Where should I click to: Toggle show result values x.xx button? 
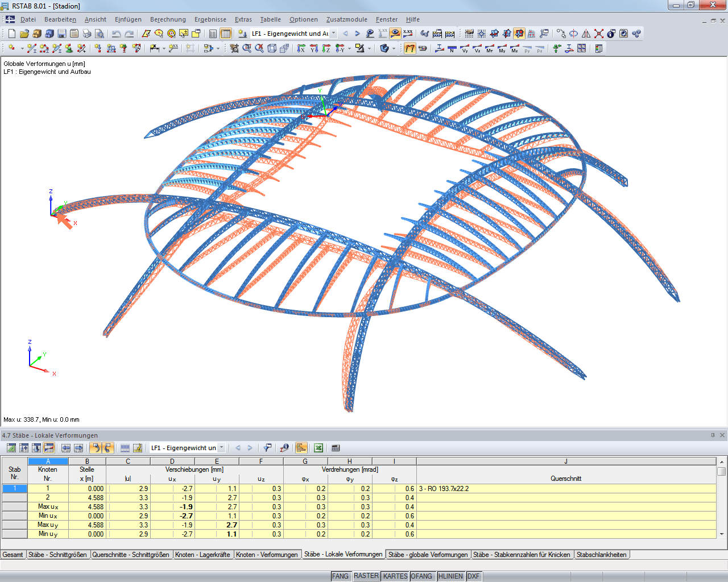click(408, 34)
